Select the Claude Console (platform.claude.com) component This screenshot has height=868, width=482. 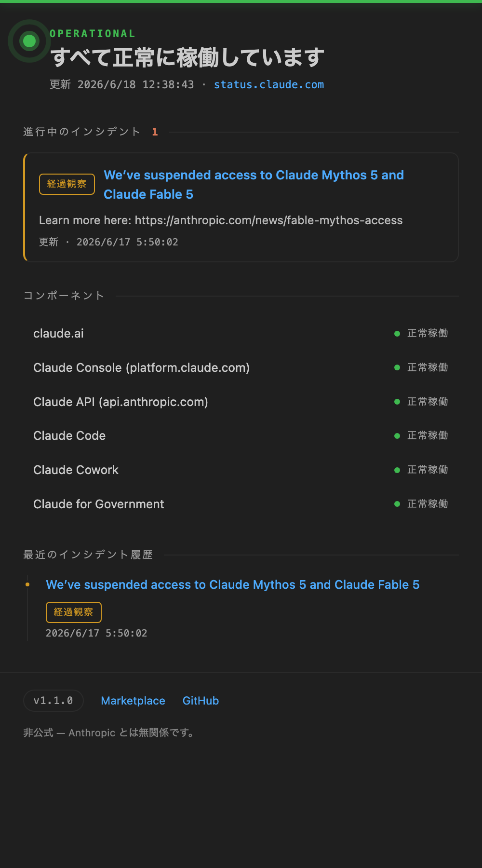(241, 367)
